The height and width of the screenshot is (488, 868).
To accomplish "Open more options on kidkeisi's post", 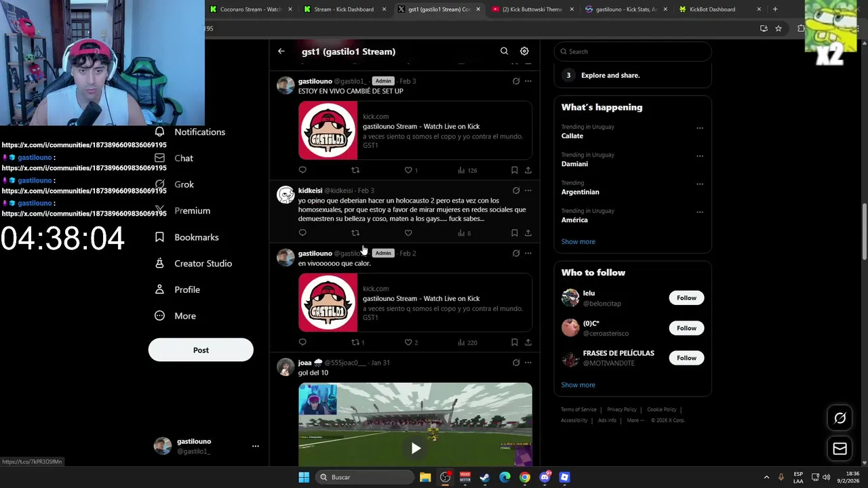I will coord(528,190).
